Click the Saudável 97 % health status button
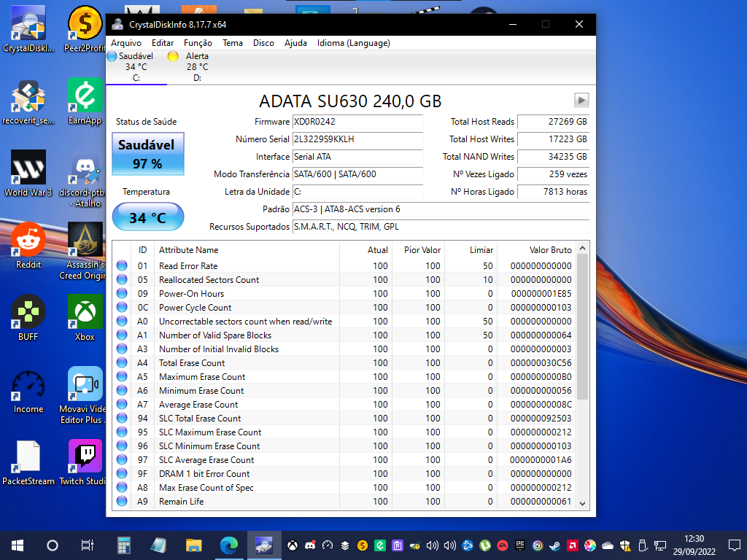 (147, 154)
